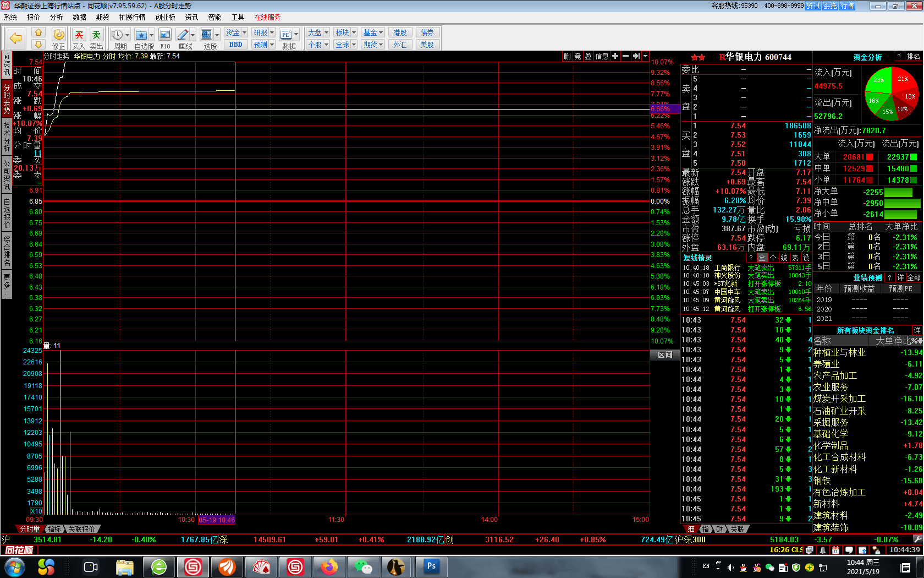924x578 pixels.
Task: Open the 扩展行情 menu
Action: pyautogui.click(x=132, y=17)
